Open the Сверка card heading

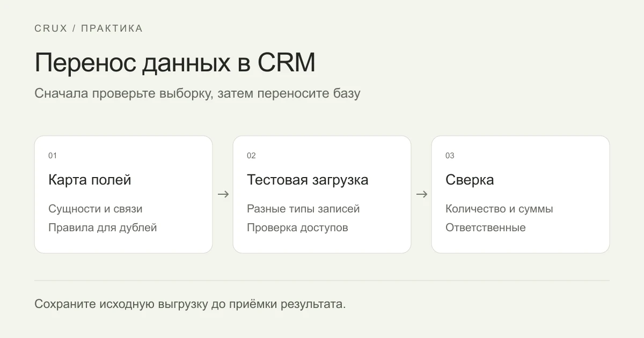(470, 180)
